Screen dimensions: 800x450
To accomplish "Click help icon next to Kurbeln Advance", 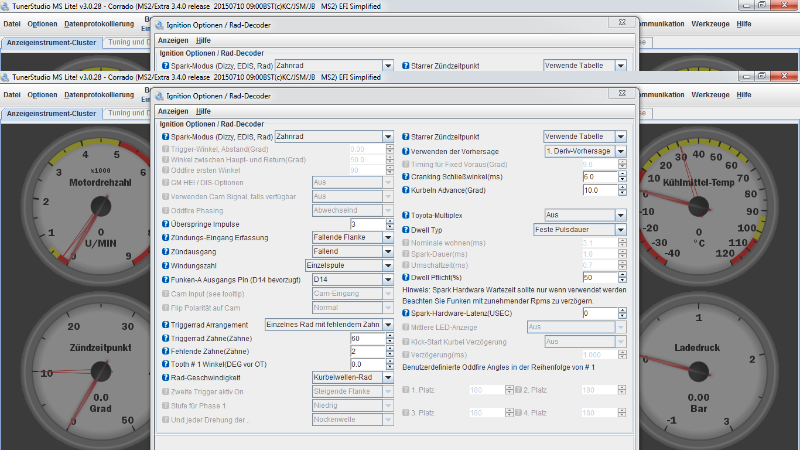I will click(x=406, y=190).
